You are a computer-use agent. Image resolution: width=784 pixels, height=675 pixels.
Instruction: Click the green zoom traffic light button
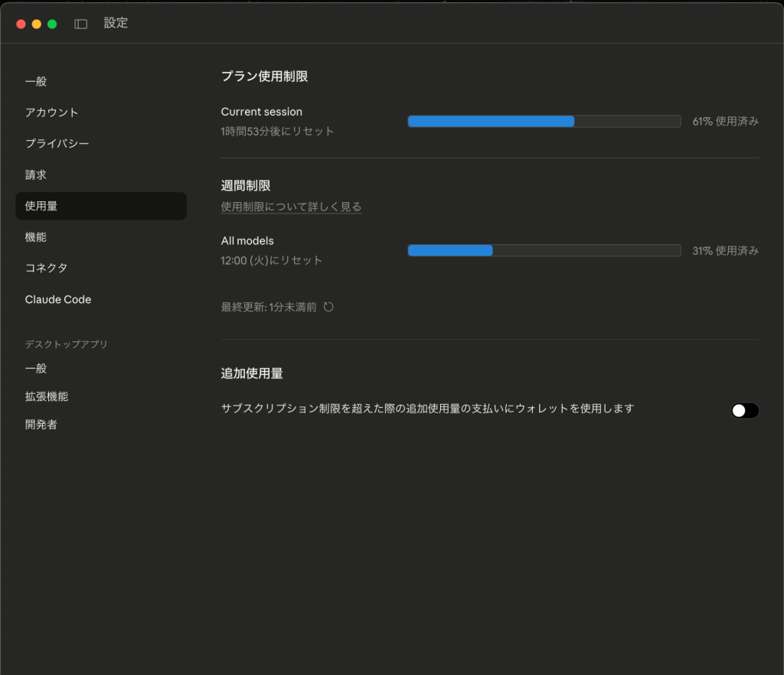(51, 24)
